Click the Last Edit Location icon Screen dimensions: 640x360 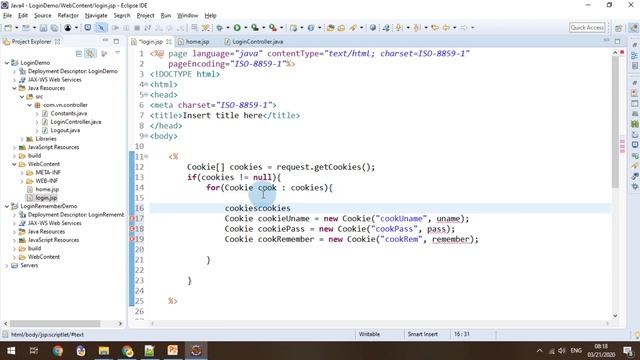[x=435, y=28]
